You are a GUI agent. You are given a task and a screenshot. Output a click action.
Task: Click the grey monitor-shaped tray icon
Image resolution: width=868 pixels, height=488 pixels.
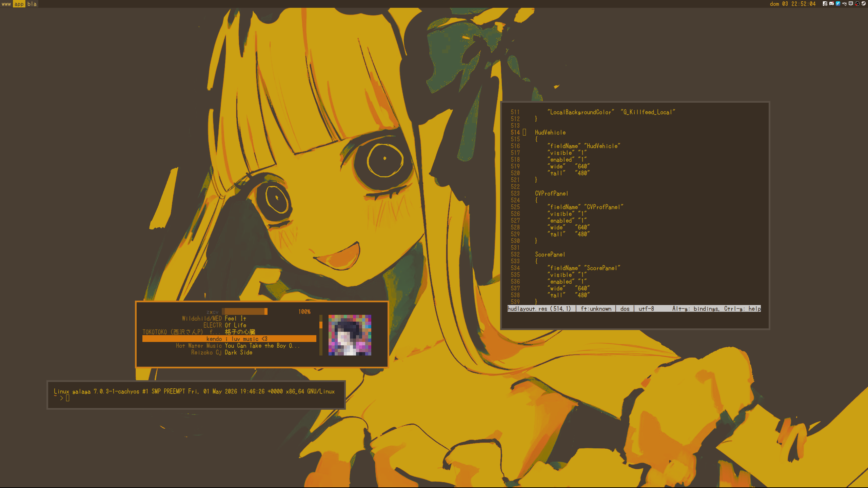click(851, 4)
